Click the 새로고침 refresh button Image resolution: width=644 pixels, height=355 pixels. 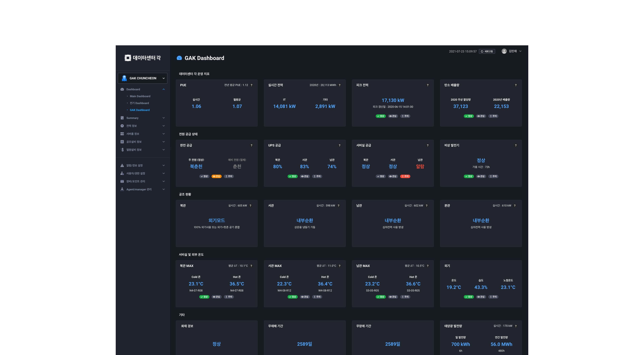click(x=487, y=51)
